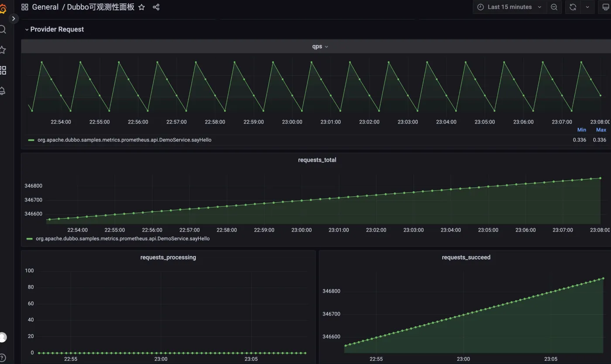Sort qps legend by Min column
The width and height of the screenshot is (611, 364).
pos(581,130)
